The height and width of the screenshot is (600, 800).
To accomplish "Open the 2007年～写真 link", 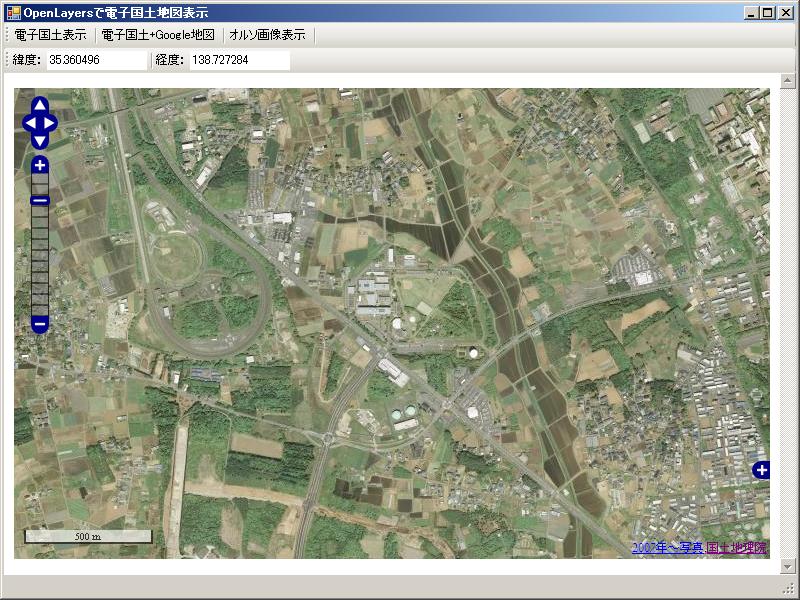I will 668,548.
